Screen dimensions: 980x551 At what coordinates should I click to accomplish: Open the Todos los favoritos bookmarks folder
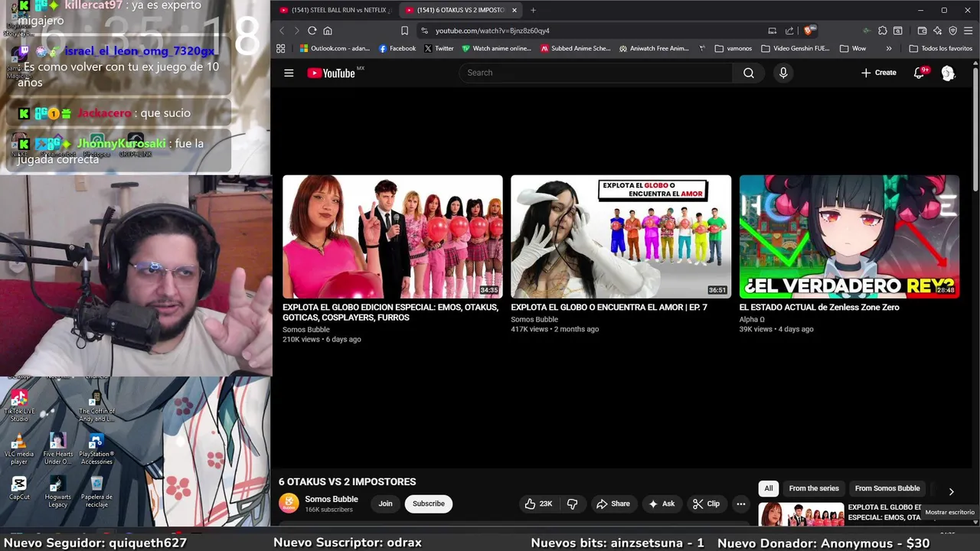point(940,48)
